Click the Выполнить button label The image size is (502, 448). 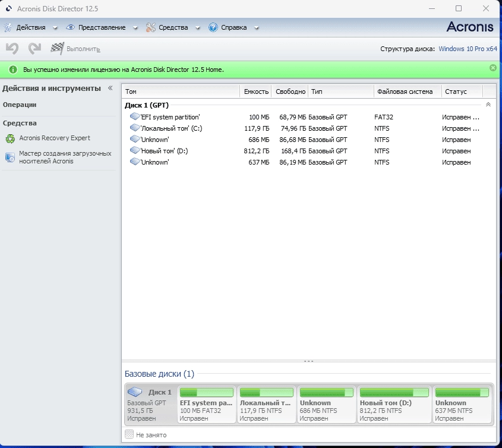click(x=83, y=49)
